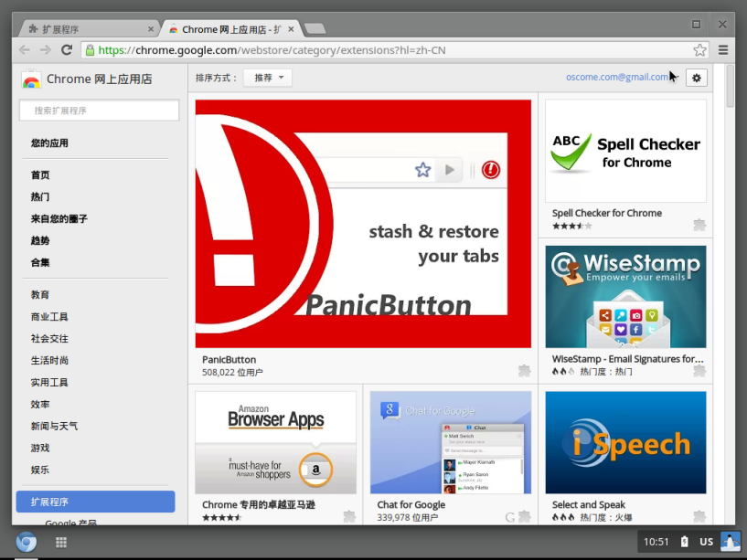The width and height of the screenshot is (747, 560).
Task: Click the browser reload button
Action: pyautogui.click(x=66, y=50)
